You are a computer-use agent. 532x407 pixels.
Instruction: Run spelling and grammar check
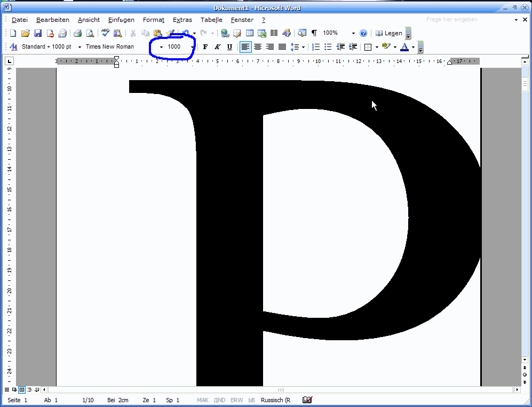pyautogui.click(x=106, y=33)
